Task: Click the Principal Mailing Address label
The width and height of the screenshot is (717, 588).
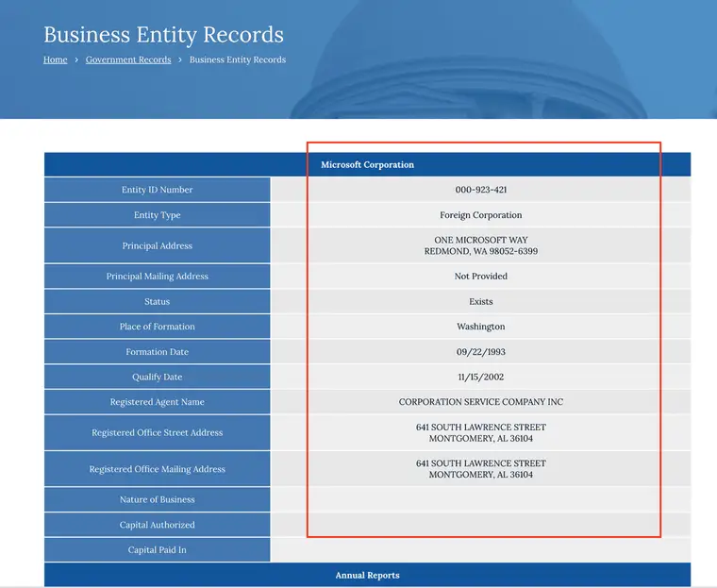Action: click(158, 276)
